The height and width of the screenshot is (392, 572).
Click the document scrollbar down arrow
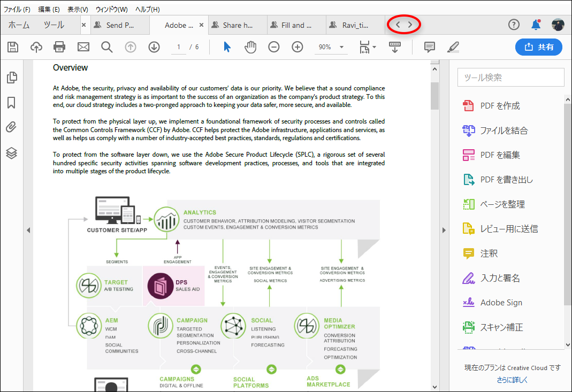click(x=434, y=387)
